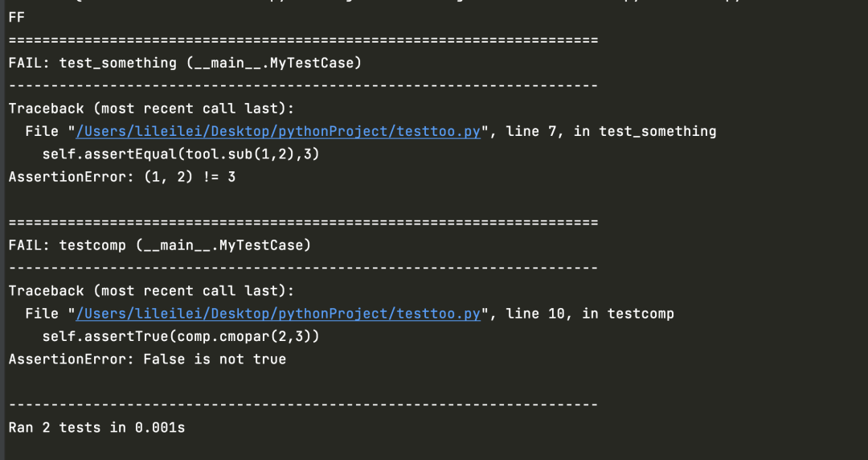Click the equals separator above FAIL: test_something
This screenshot has width=868, height=460.
(303, 40)
